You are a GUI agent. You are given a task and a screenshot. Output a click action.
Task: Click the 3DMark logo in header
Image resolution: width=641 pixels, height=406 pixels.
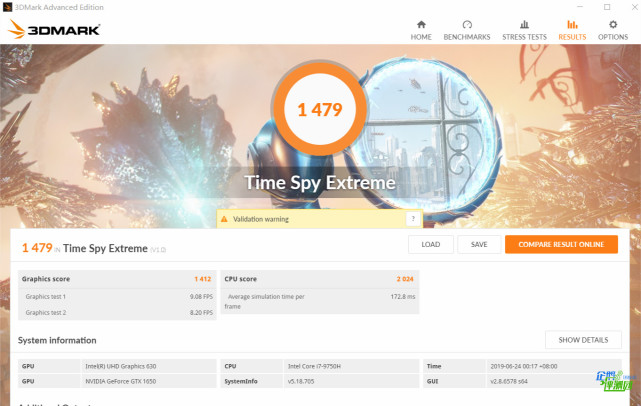click(x=54, y=29)
